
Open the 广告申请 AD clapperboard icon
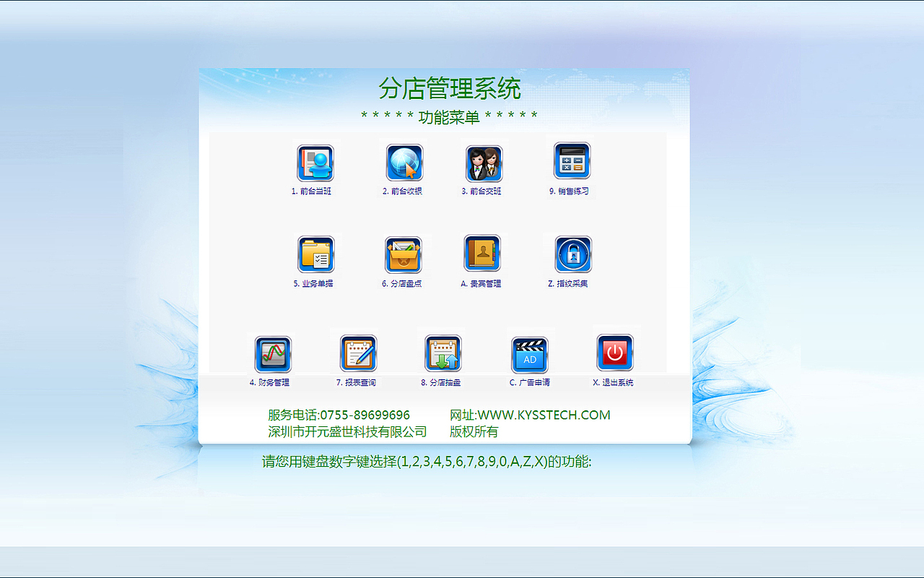click(x=530, y=355)
